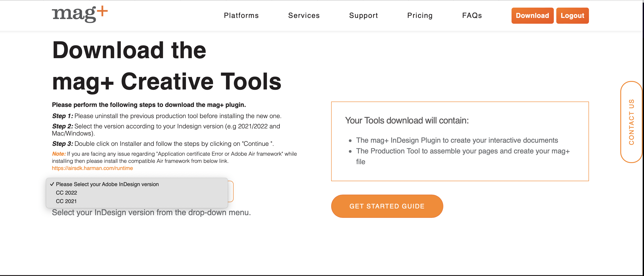Open the Platforms menu
This screenshot has height=276, width=644.
[241, 15]
